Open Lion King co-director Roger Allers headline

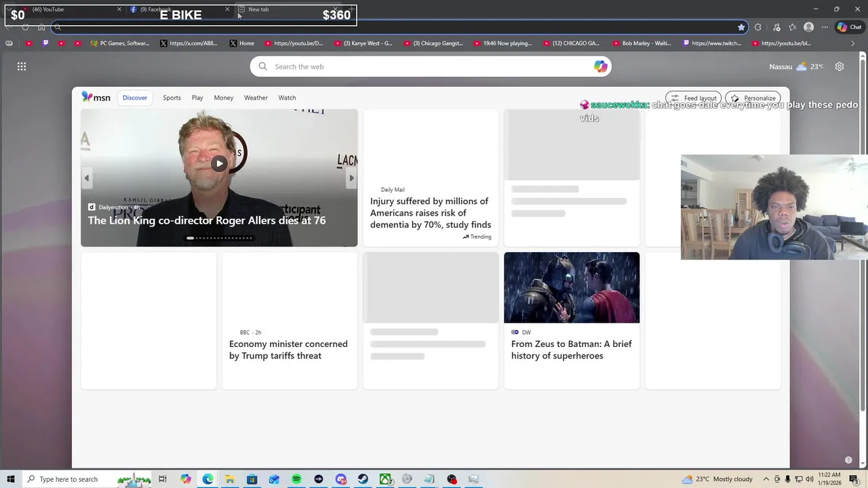tap(207, 220)
